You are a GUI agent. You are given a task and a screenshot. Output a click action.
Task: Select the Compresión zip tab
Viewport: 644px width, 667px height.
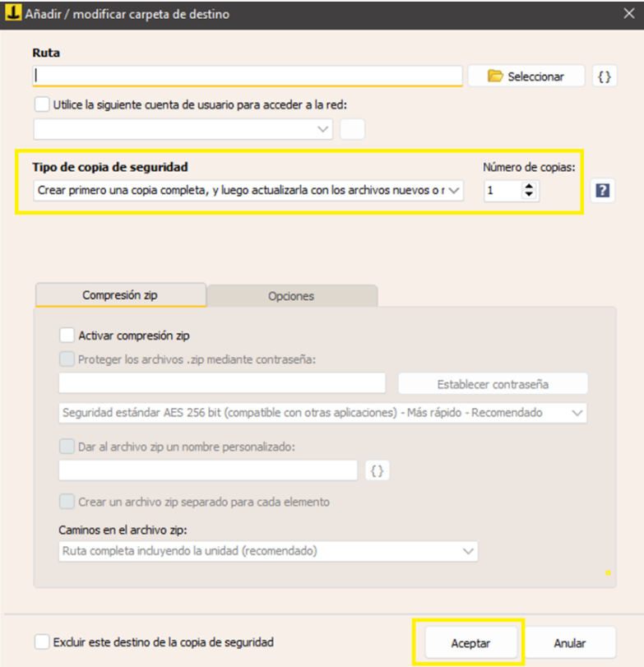tap(121, 295)
